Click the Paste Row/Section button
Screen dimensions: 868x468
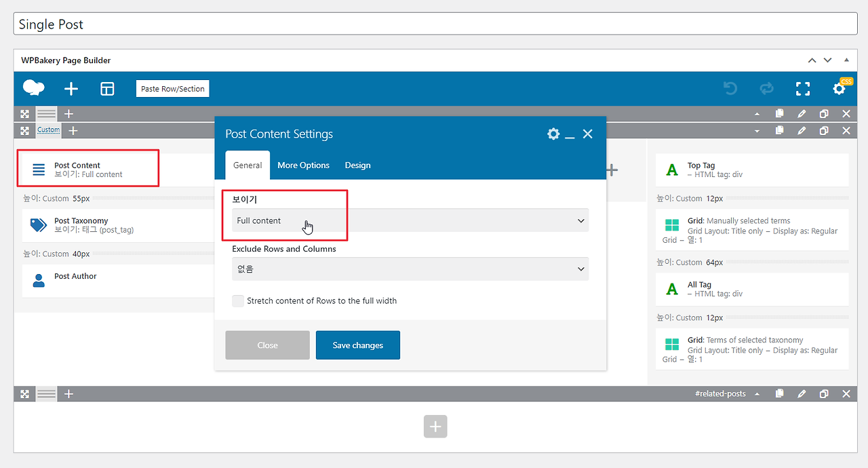click(x=173, y=89)
